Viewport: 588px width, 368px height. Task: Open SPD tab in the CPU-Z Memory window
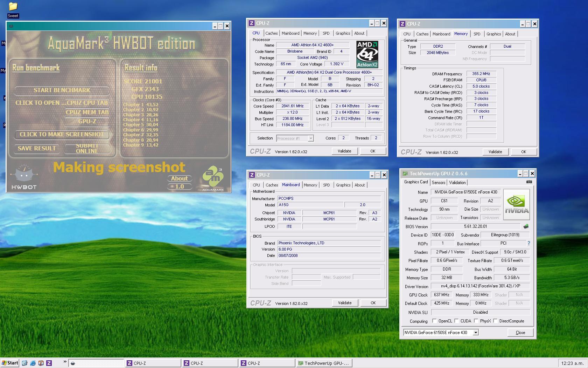(x=477, y=34)
